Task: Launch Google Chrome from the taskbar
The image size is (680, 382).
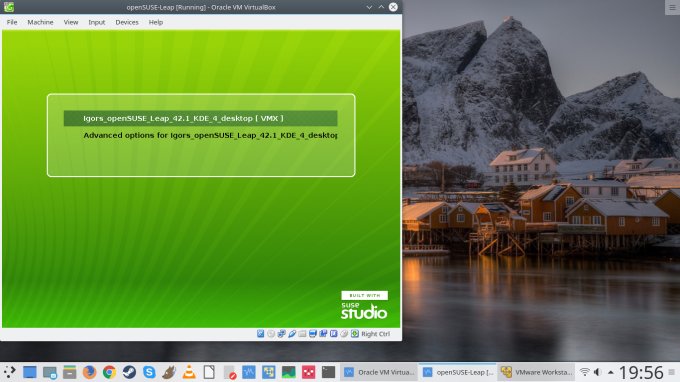Action: click(109, 372)
